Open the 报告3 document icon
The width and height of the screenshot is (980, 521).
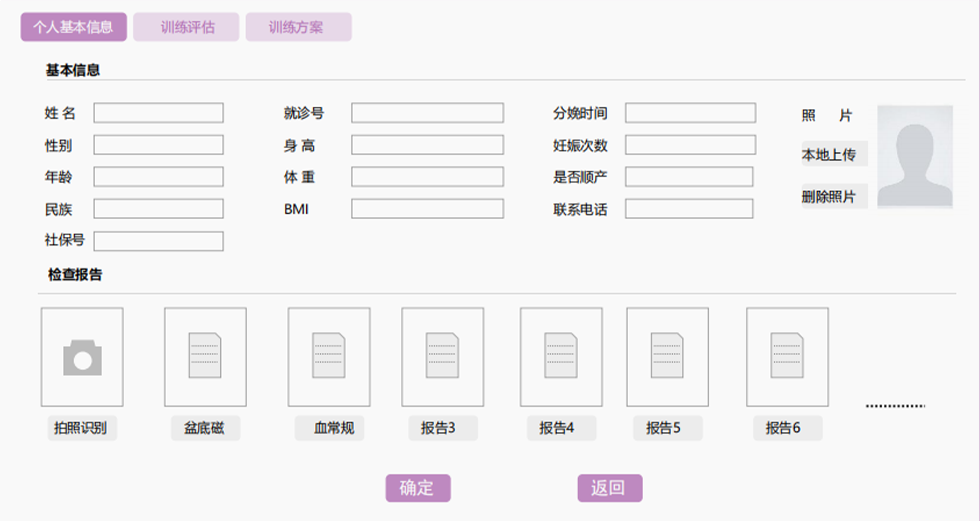point(442,356)
